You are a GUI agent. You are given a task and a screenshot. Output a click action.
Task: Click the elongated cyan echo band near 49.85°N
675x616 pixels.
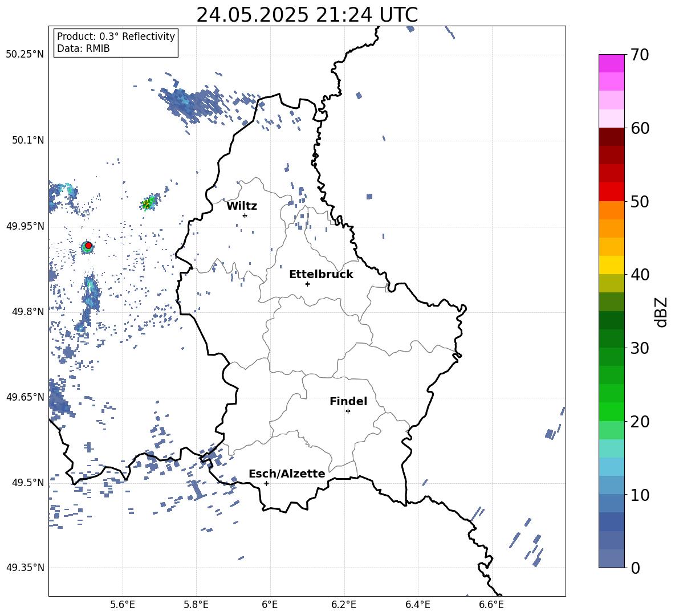pos(90,292)
